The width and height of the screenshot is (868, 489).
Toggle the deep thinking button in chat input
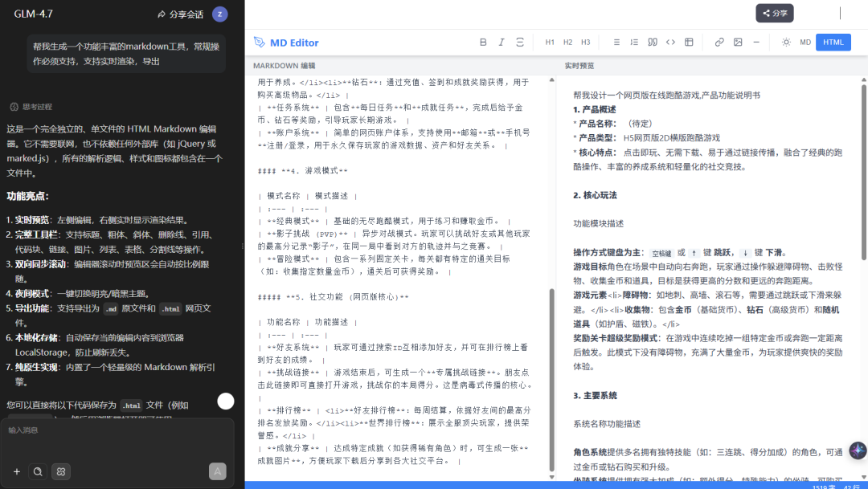pos(60,471)
